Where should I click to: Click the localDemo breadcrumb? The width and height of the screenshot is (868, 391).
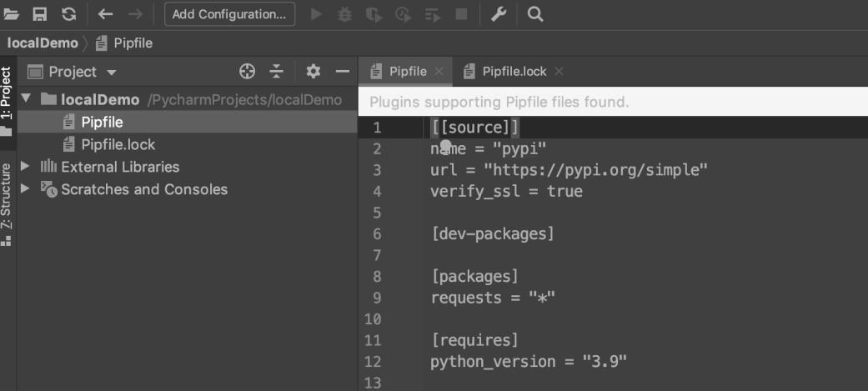click(x=43, y=43)
